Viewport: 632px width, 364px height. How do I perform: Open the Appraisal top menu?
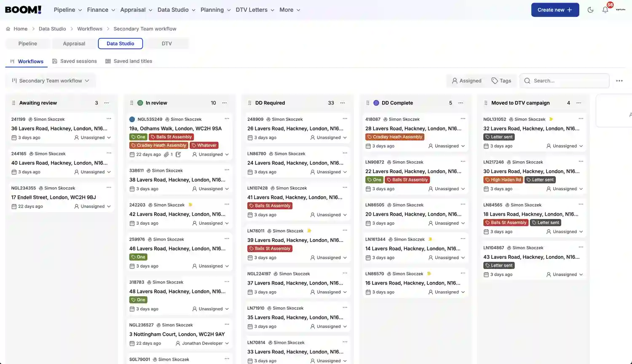click(x=136, y=10)
